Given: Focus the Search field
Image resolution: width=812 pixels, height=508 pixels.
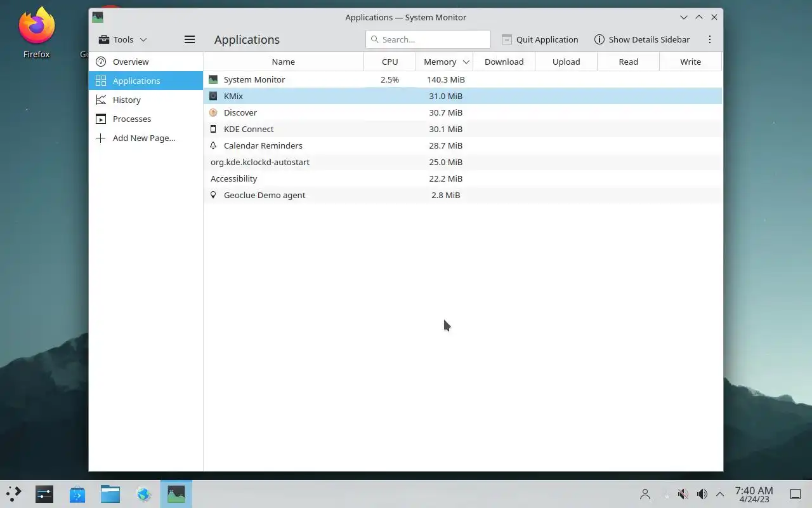Looking at the screenshot, I should [x=428, y=39].
